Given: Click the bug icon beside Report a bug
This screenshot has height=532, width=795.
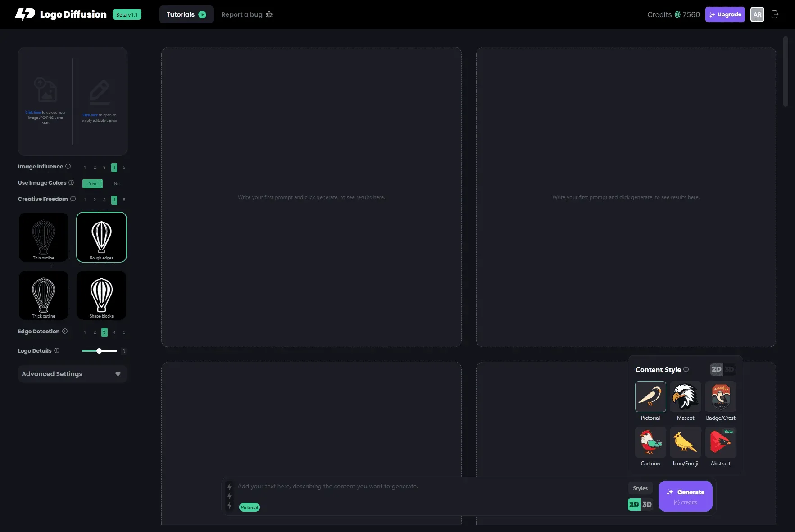Looking at the screenshot, I should [x=269, y=14].
